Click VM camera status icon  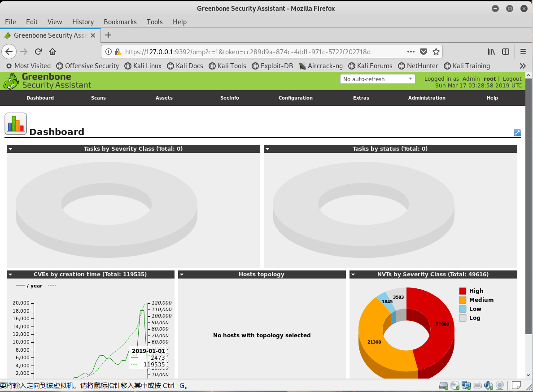click(x=500, y=385)
